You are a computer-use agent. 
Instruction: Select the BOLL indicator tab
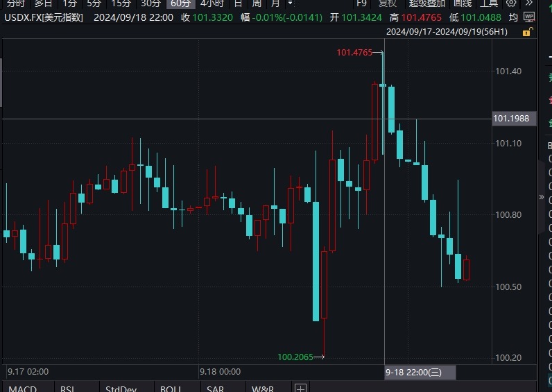(171, 389)
